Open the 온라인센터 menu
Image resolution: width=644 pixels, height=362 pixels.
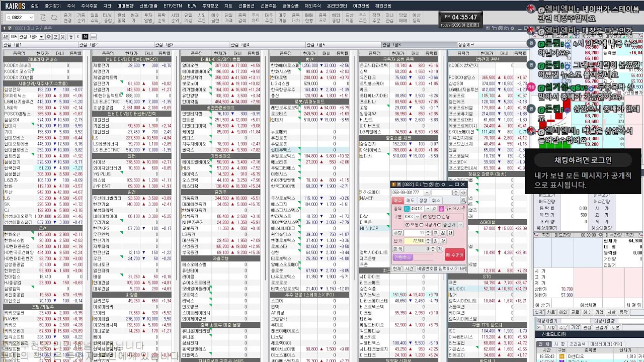tap(337, 6)
